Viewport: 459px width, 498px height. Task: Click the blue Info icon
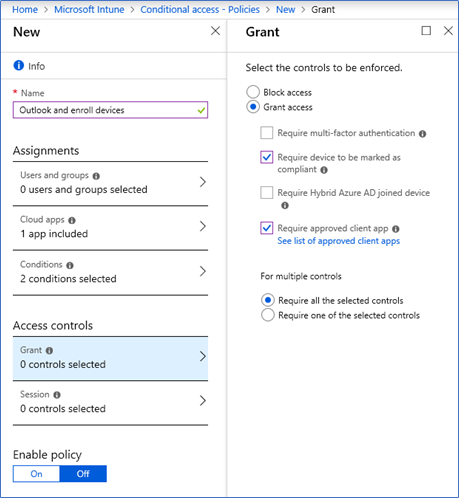coord(19,65)
